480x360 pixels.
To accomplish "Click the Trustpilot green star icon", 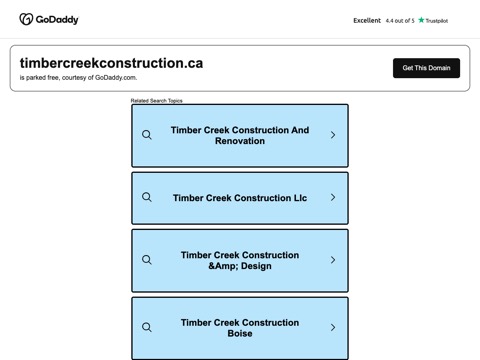I will tap(421, 20).
